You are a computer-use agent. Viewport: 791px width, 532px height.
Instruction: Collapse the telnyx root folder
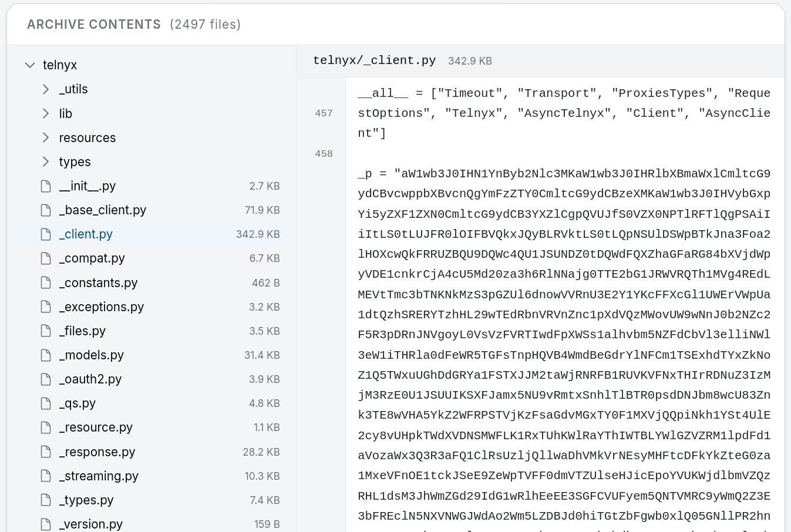[30, 65]
